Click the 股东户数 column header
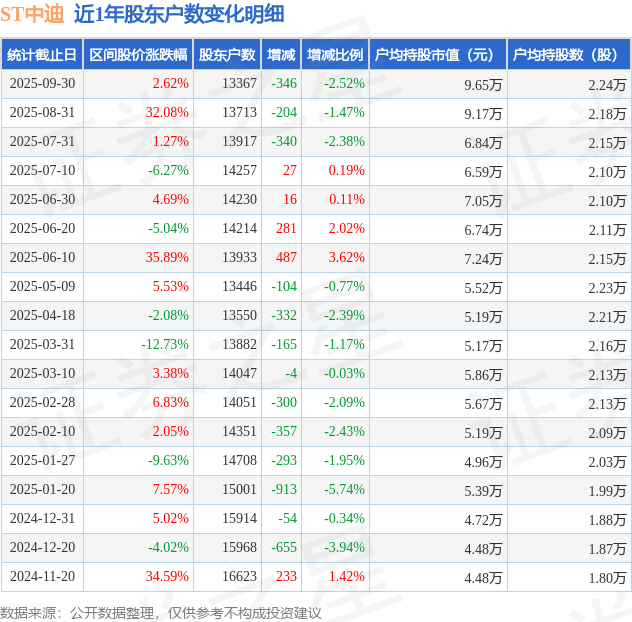Image resolution: width=632 pixels, height=622 pixels. 227,54
